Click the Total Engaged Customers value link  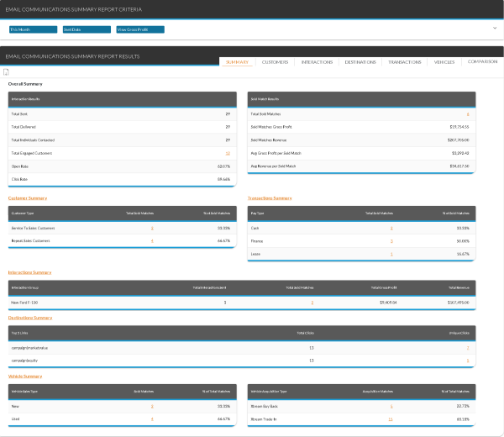pos(228,153)
